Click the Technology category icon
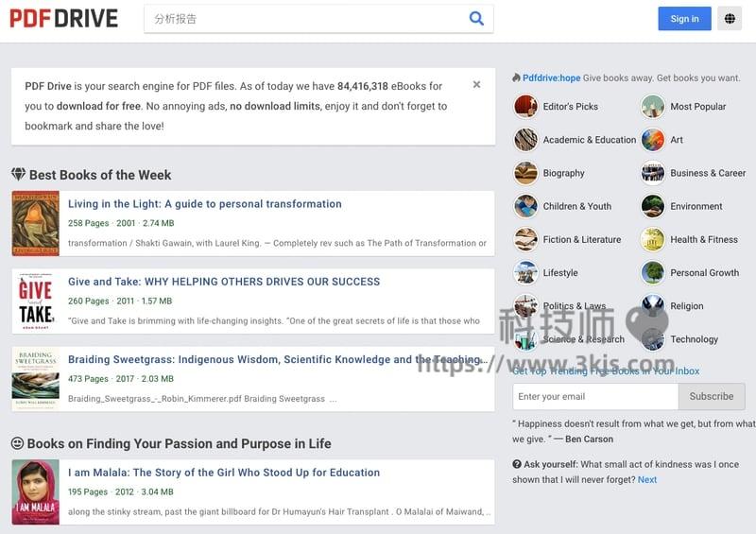Viewport: 756px width, 534px height. pyautogui.click(x=653, y=339)
